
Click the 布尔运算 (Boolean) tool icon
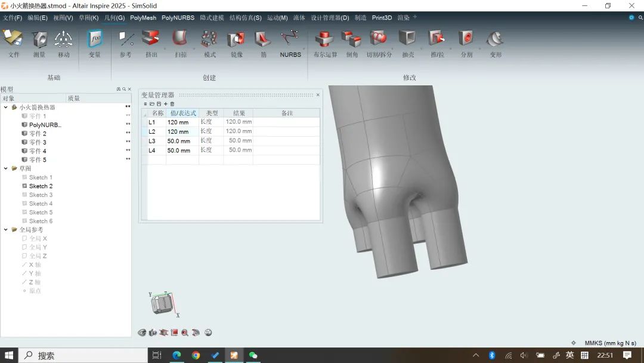pyautogui.click(x=325, y=40)
